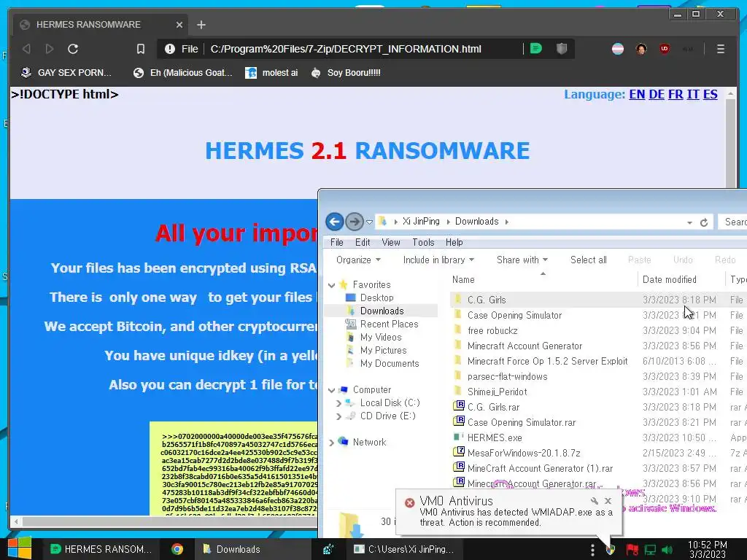Click the address bar with DECRYPT_INFORMATION.html

(345, 49)
